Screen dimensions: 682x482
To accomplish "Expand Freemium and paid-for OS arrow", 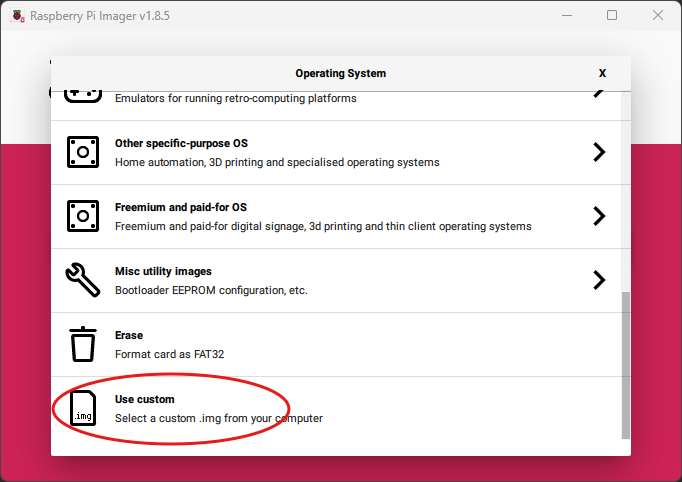I will tap(599, 216).
